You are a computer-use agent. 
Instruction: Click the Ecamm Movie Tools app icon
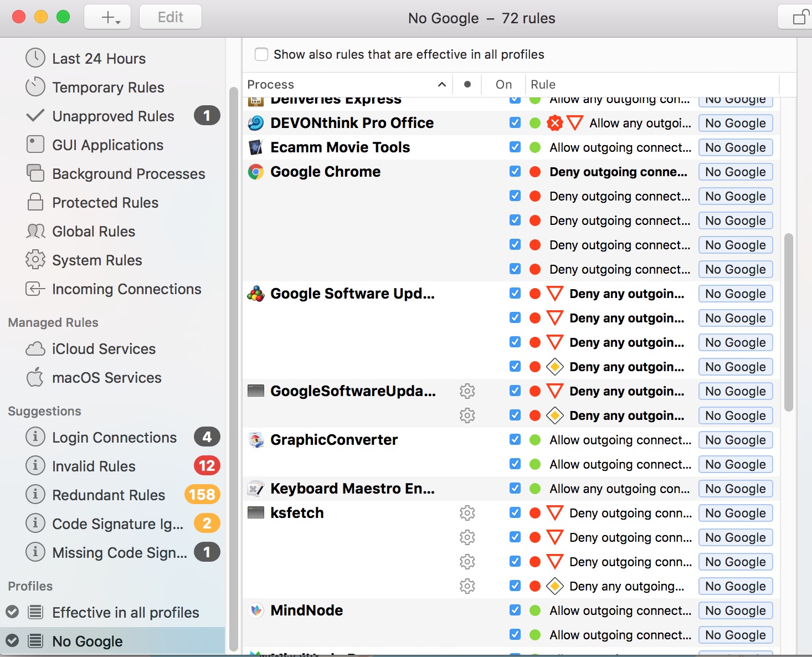(255, 147)
